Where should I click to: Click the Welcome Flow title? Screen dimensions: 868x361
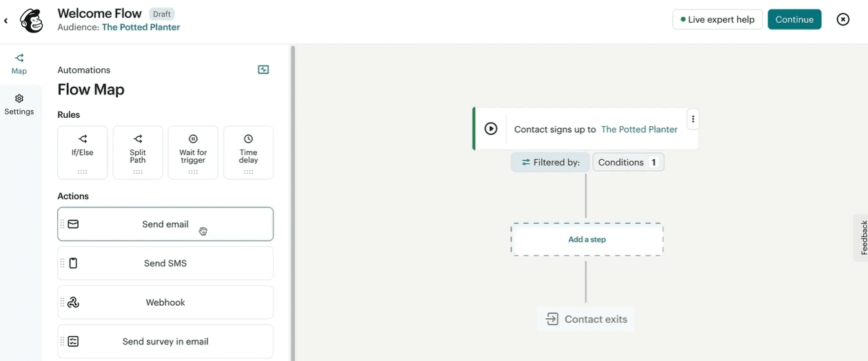click(x=100, y=13)
